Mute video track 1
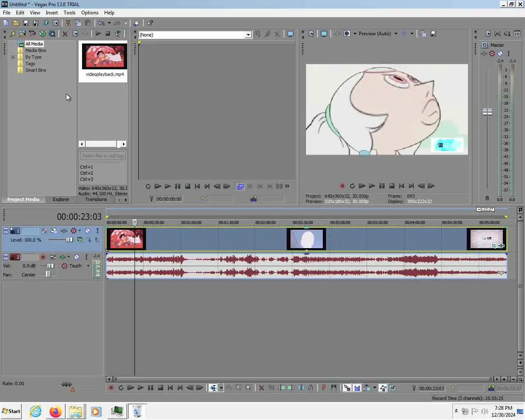The width and height of the screenshot is (525, 420). pos(87,231)
